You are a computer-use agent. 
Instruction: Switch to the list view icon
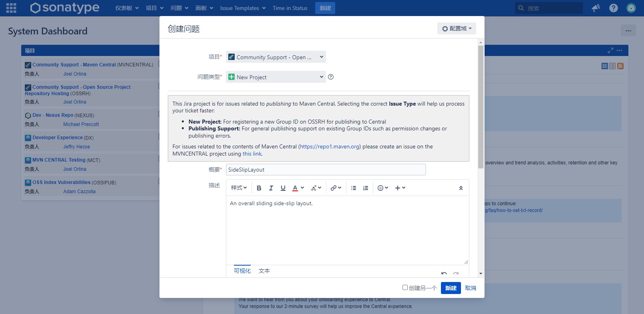tap(612, 66)
